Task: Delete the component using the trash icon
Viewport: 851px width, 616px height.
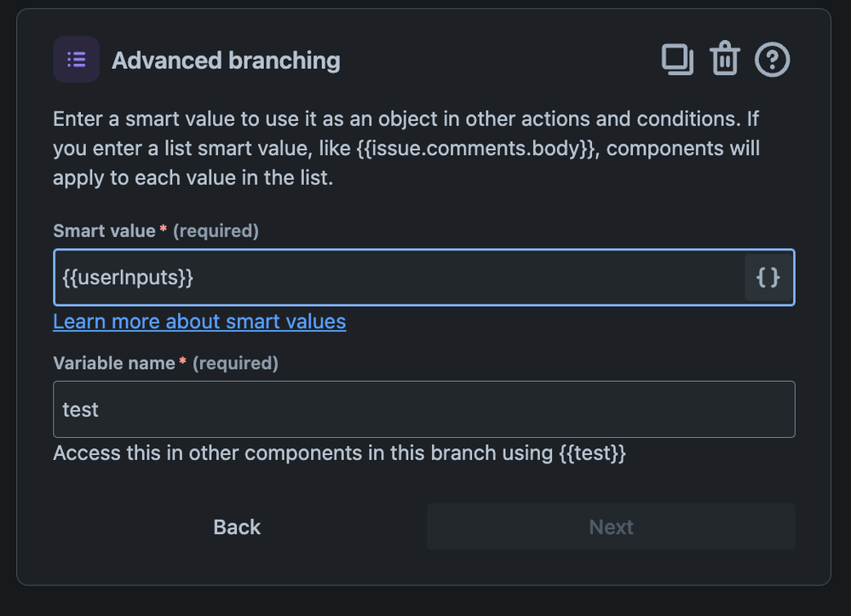Action: [725, 60]
